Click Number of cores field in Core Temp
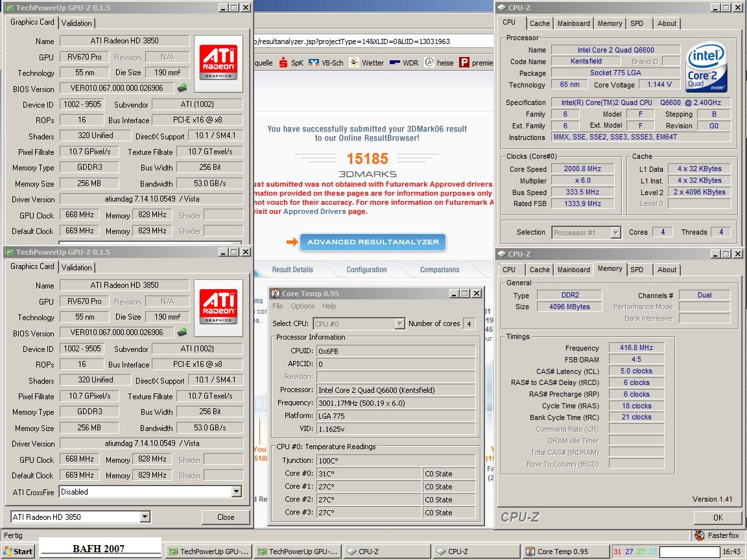The width and height of the screenshot is (747, 560). (x=469, y=324)
